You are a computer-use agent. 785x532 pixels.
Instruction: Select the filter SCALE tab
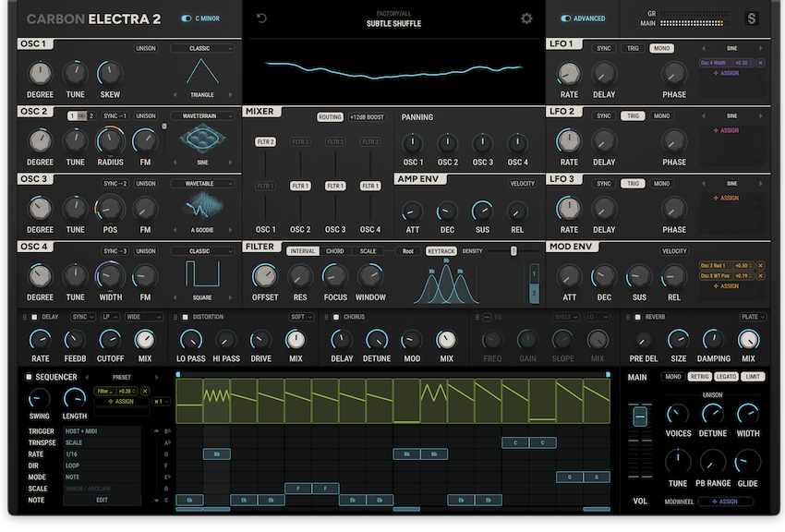point(368,251)
